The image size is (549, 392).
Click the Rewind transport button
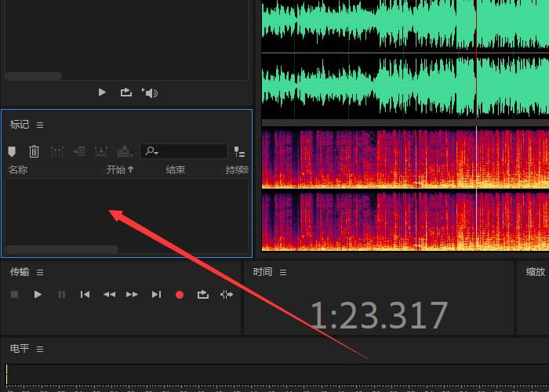(x=109, y=295)
